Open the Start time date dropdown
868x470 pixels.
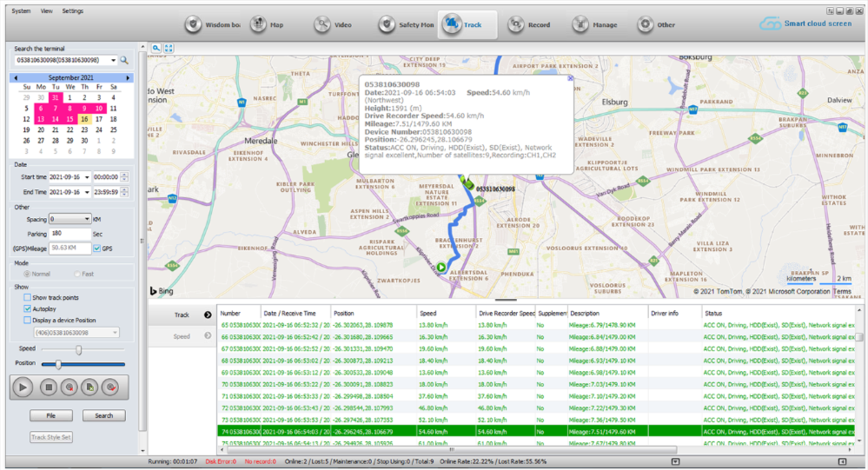tap(87, 177)
